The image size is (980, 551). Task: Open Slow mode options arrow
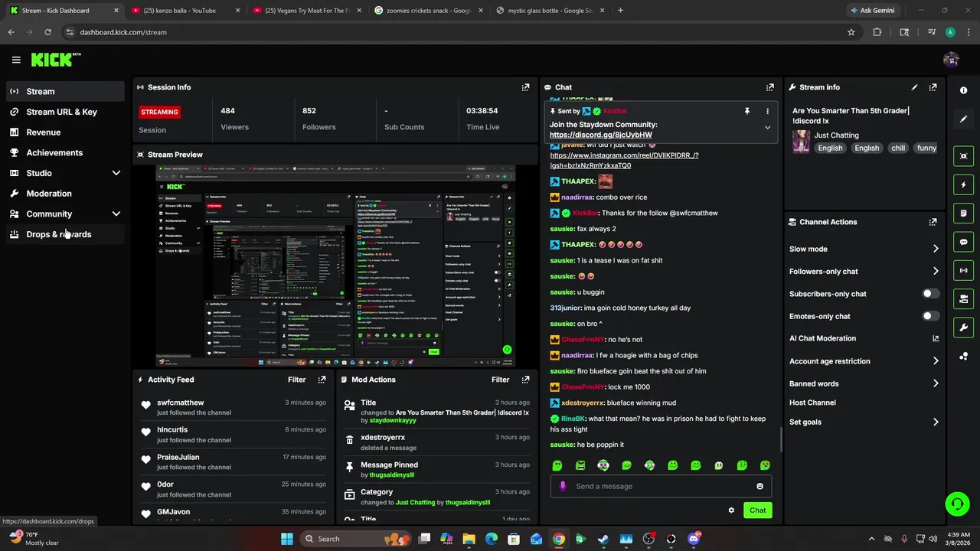coord(936,249)
